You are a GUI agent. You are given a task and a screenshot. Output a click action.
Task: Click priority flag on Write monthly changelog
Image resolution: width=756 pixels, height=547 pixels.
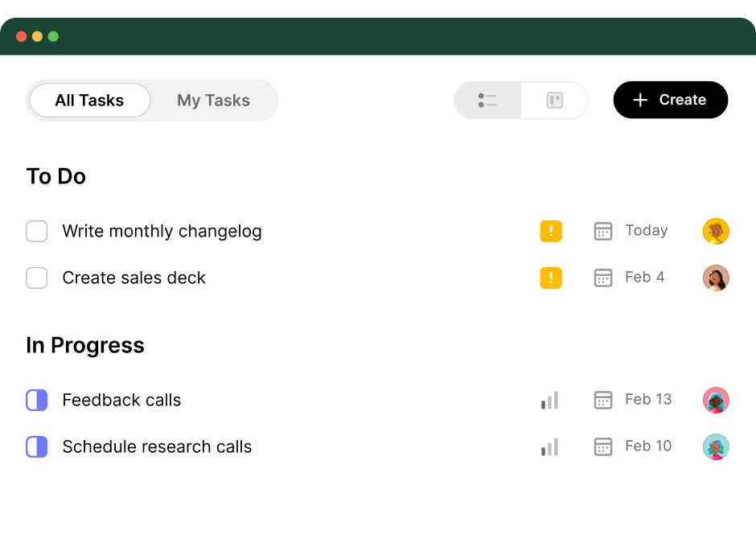(551, 231)
